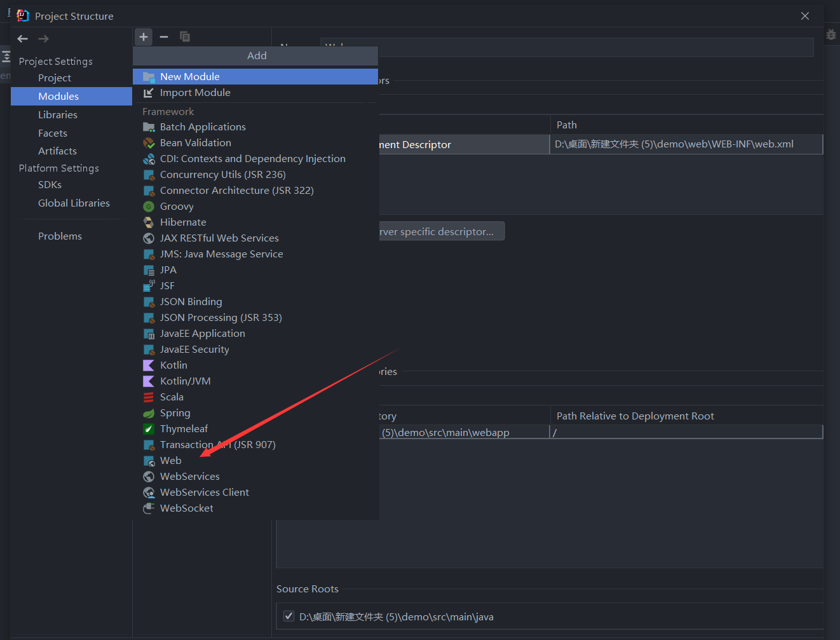Screen dimensions: 840x640
Task: Click the web.xml path table cell
Action: 686,144
